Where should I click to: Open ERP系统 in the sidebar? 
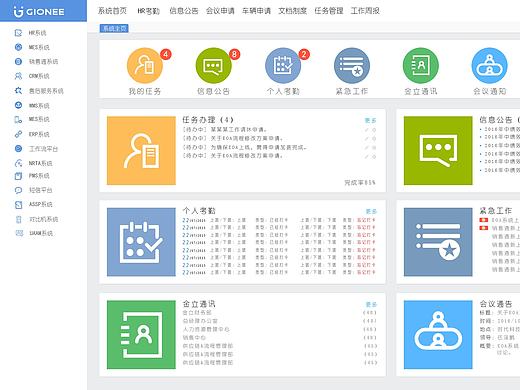pyautogui.click(x=39, y=134)
